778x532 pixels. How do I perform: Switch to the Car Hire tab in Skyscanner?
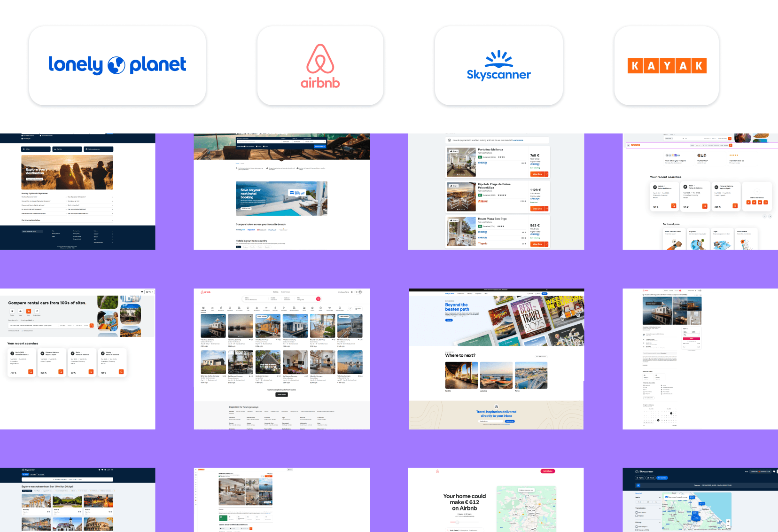click(662, 477)
